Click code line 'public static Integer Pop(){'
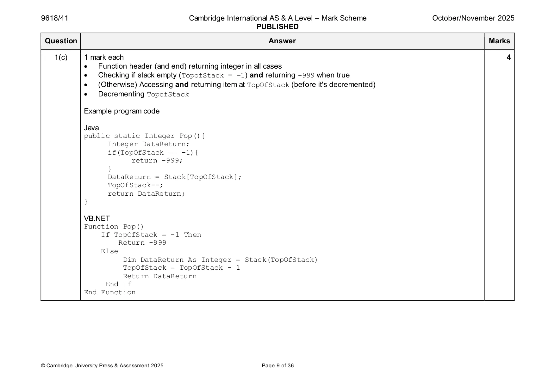Viewport: 555px width, 392px height. [x=144, y=136]
